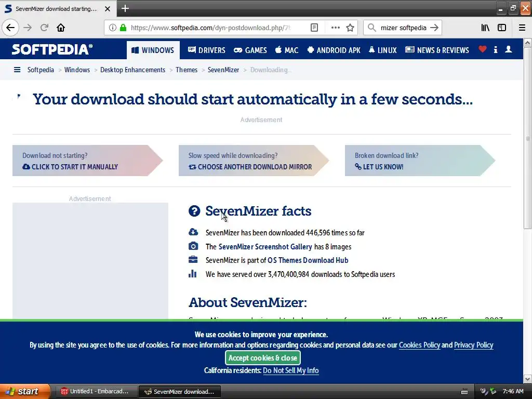Screen dimensions: 532x399
Task: Open the browser home page icon
Action: pos(61,28)
